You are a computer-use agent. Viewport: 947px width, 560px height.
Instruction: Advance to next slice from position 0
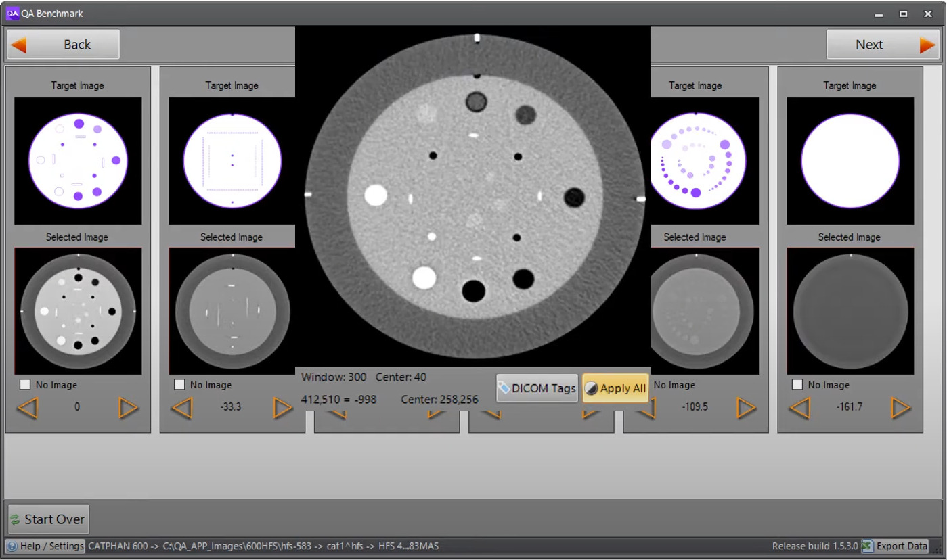(128, 408)
